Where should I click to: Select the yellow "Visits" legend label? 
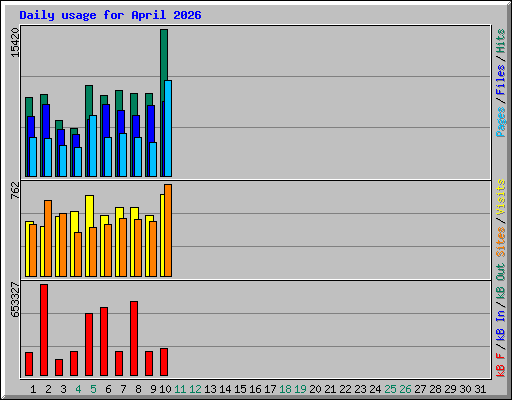500,197
